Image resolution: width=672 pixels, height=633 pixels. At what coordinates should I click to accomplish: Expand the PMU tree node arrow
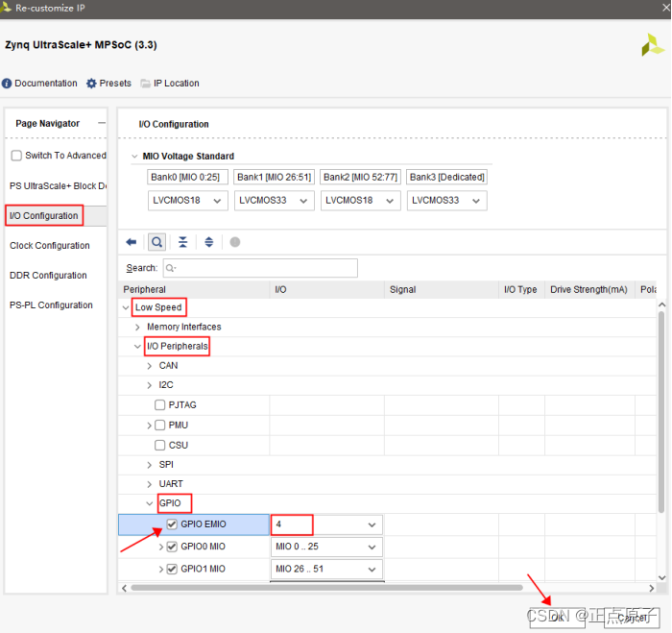point(149,426)
